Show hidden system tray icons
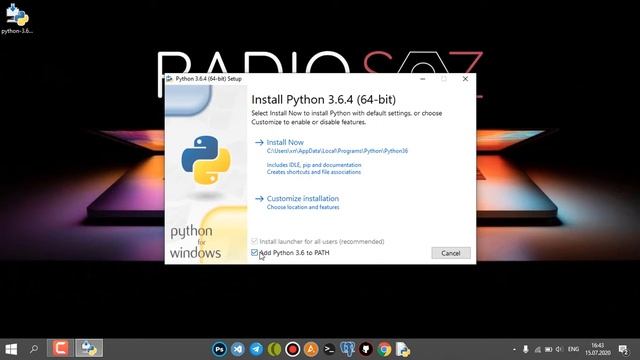Screen dimensions: 640x360 click(x=514, y=349)
